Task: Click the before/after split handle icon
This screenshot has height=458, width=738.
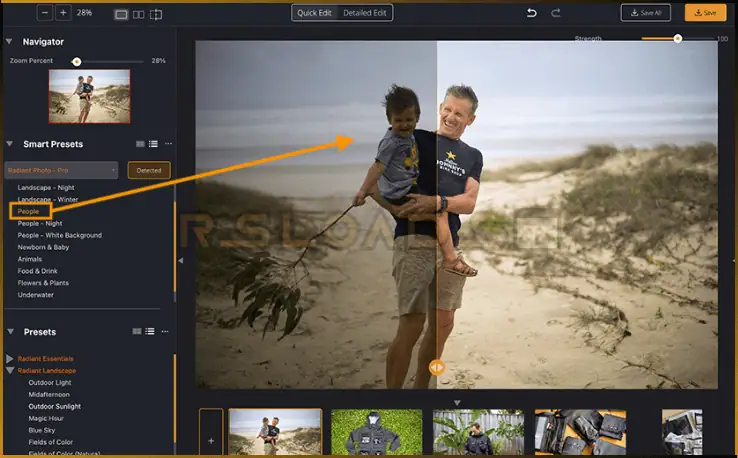Action: coord(437,367)
